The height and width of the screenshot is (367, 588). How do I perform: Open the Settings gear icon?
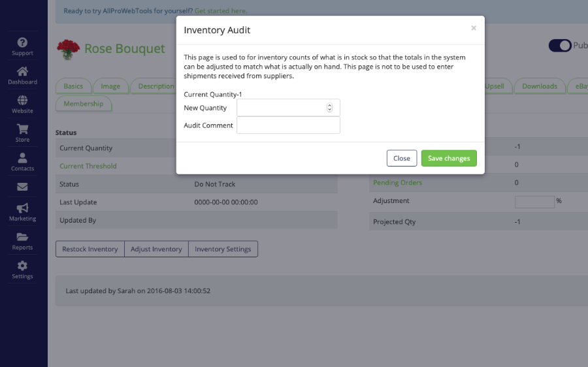click(22, 266)
